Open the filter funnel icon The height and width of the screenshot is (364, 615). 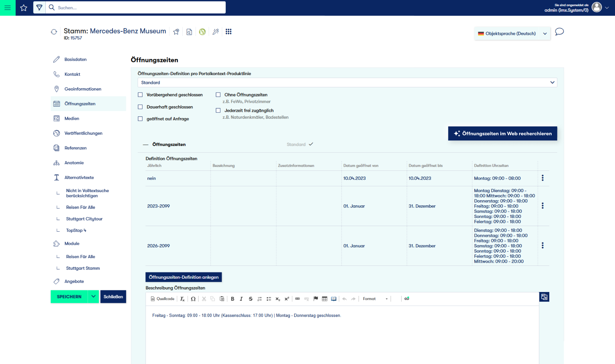39,8
